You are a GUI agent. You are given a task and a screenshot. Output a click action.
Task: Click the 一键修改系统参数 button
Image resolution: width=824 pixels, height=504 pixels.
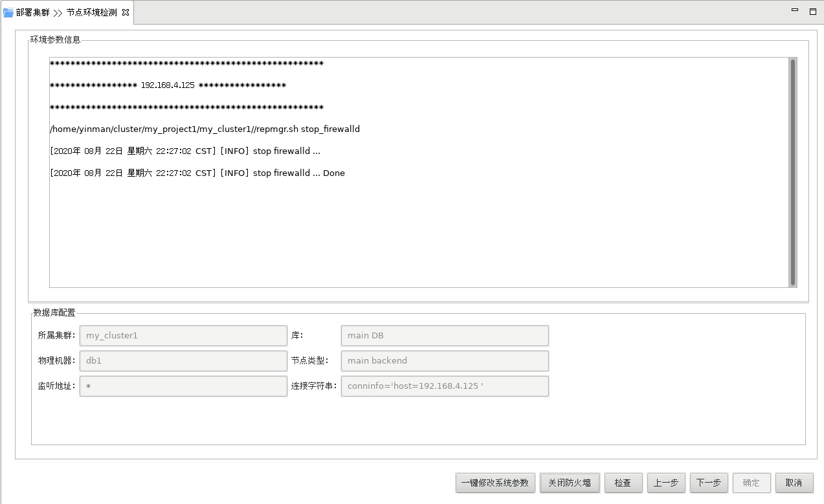(496, 483)
